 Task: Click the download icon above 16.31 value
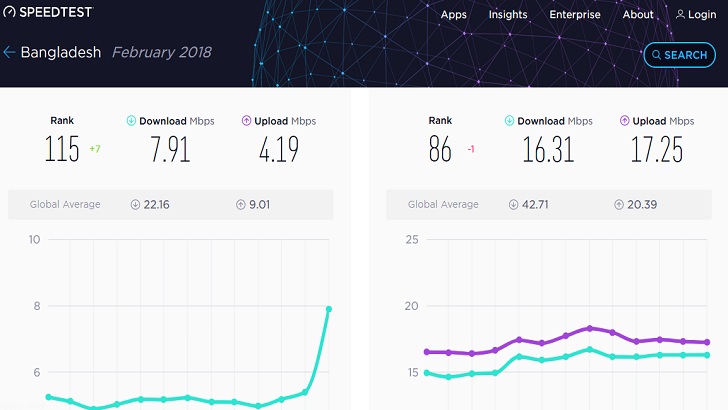tap(509, 121)
